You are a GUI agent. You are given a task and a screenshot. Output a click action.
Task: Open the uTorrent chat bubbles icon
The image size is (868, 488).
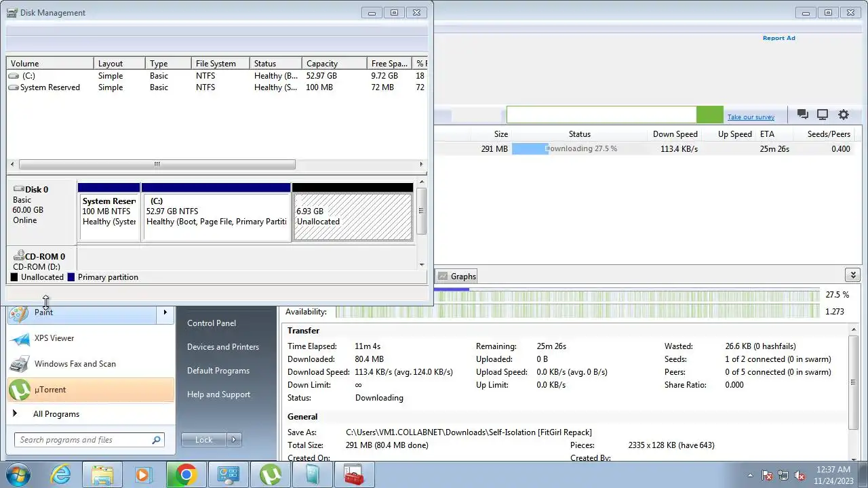click(803, 115)
